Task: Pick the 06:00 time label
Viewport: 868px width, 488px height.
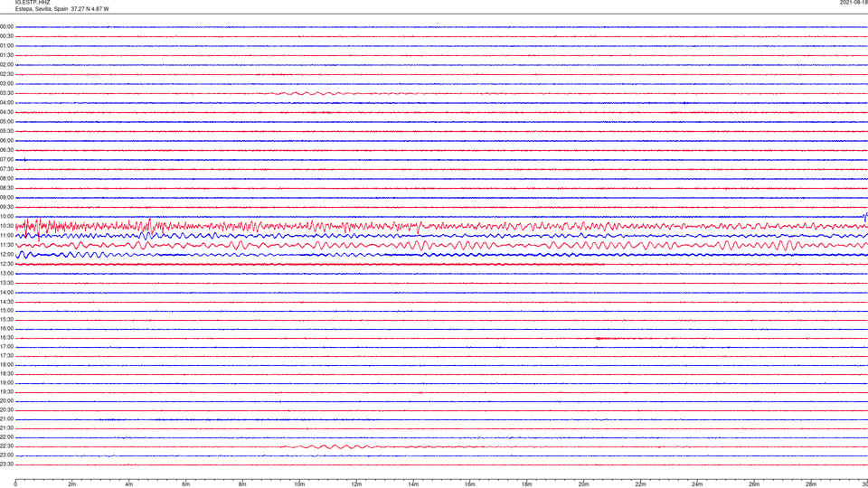Action: [6, 141]
